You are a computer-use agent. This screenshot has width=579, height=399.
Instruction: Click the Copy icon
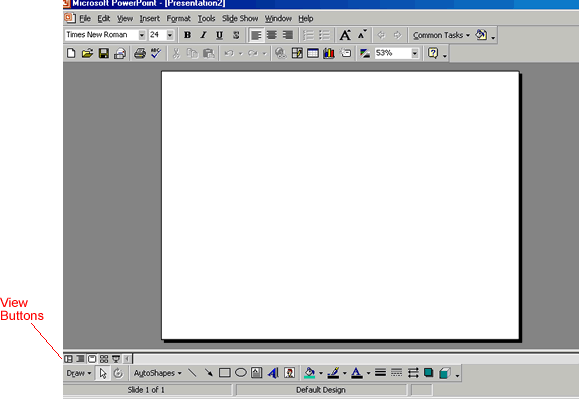pyautogui.click(x=192, y=54)
